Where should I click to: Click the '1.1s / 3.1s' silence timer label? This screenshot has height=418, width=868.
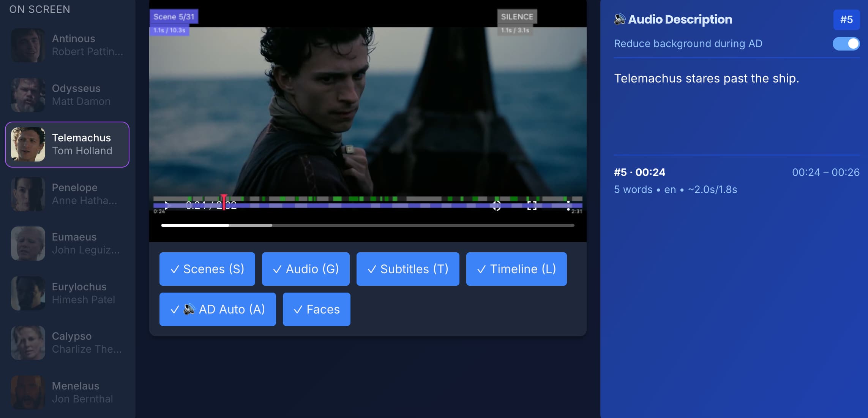pyautogui.click(x=515, y=30)
